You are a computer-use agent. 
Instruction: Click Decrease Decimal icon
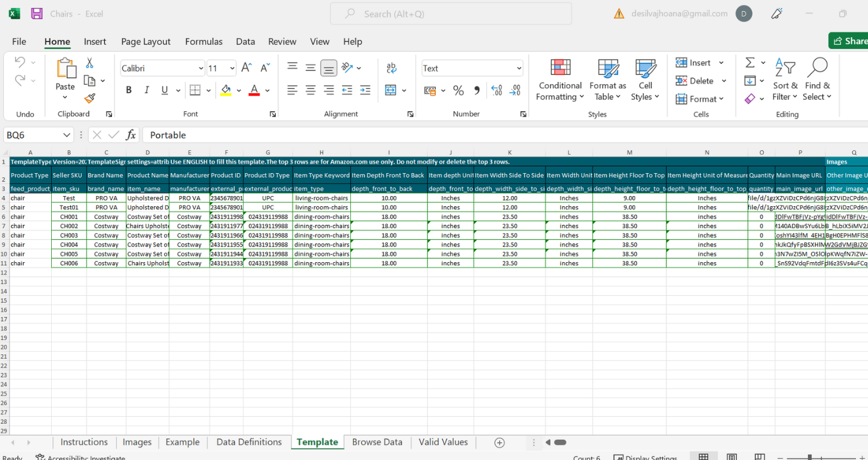click(x=515, y=90)
